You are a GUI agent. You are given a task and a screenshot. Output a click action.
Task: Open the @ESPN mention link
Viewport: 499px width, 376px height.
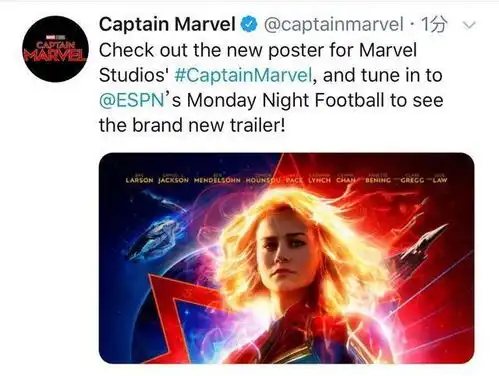(x=132, y=100)
